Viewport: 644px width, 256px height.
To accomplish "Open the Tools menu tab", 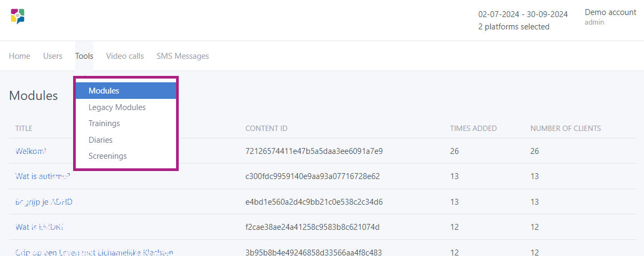I will 84,56.
